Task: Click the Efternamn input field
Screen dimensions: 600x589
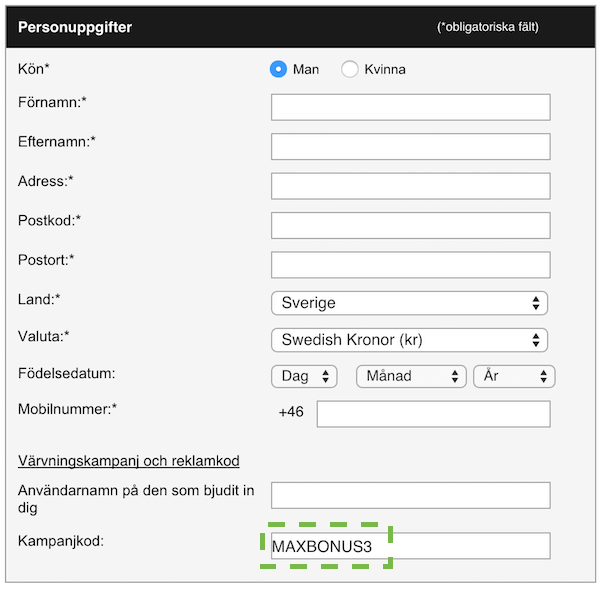Action: point(411,147)
